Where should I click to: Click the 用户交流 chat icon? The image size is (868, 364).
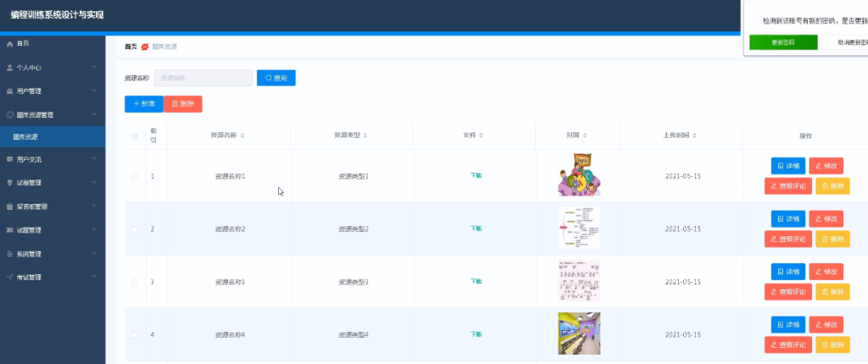(x=9, y=159)
